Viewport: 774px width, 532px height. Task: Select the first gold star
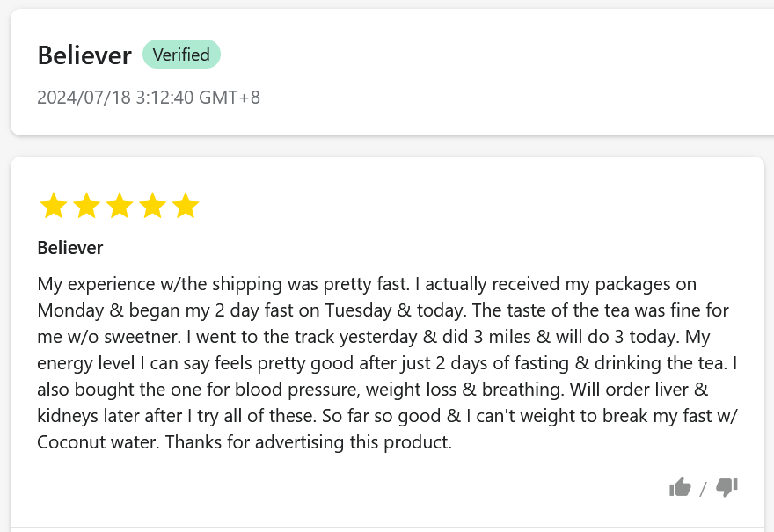(54, 207)
